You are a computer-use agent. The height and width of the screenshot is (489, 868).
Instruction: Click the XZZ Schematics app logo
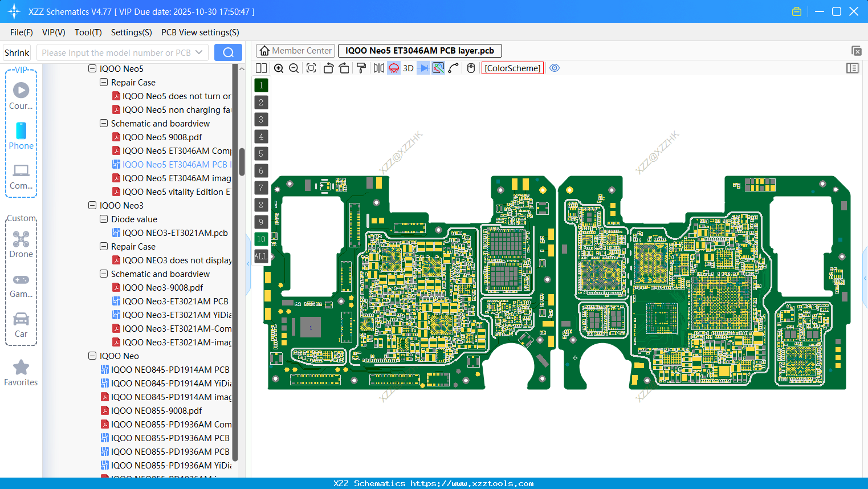coord(14,11)
